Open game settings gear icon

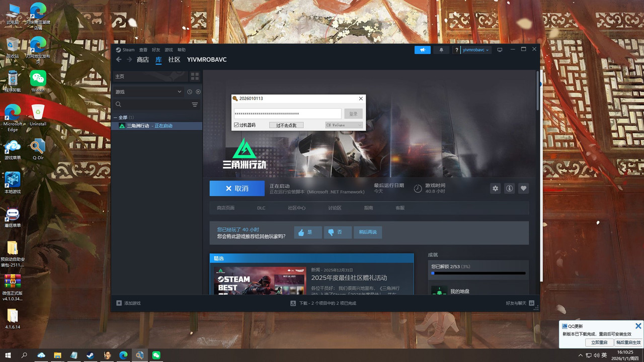tap(496, 188)
